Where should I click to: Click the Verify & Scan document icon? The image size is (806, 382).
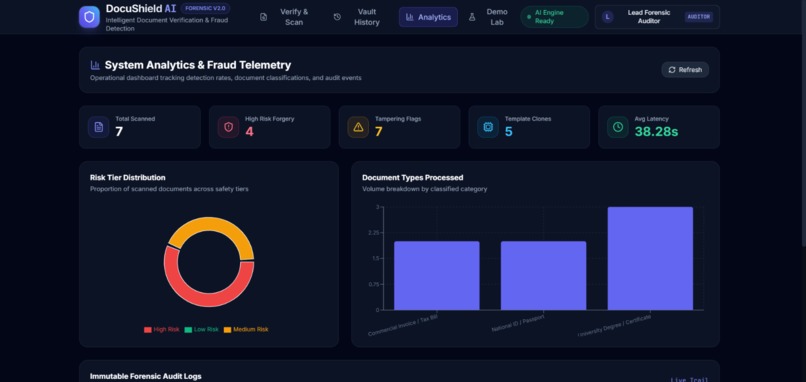[x=264, y=17]
